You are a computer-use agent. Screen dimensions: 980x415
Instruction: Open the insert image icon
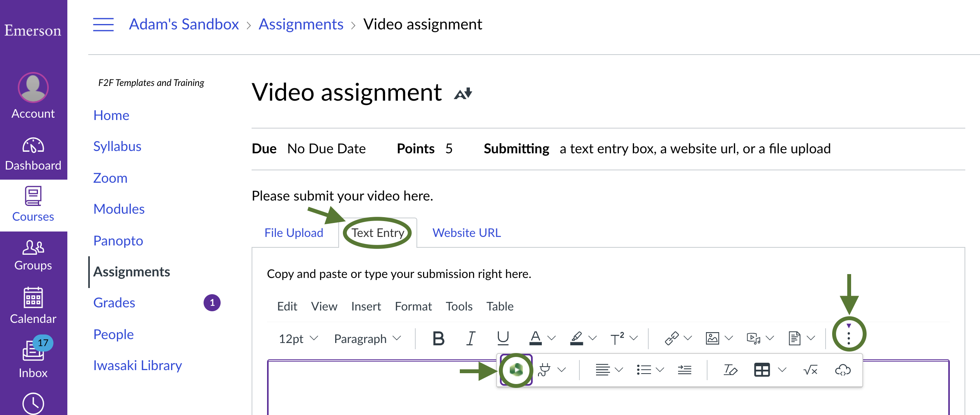713,338
